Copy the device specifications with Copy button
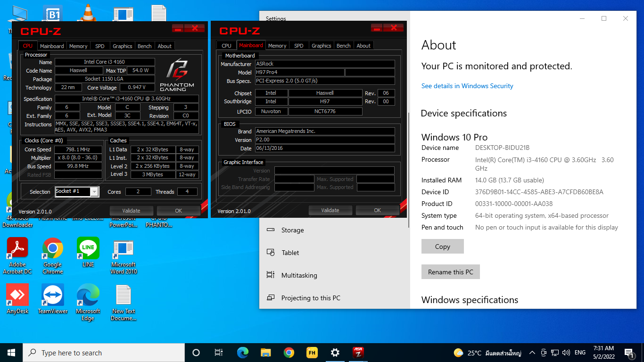Screen dimensions: 644x362 click(x=443, y=247)
